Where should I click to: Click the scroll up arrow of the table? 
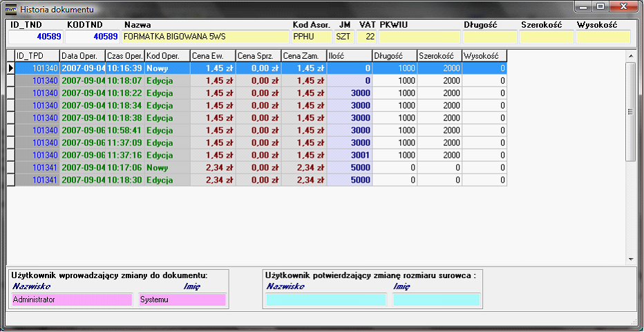tap(630, 55)
